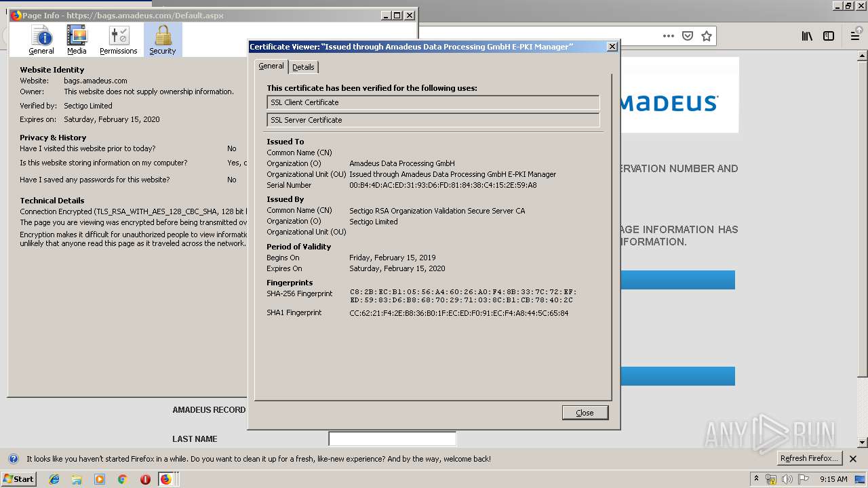Click 'Amadeus Data Processing GmbH' organization value
The width and height of the screenshot is (868, 488).
(401, 163)
